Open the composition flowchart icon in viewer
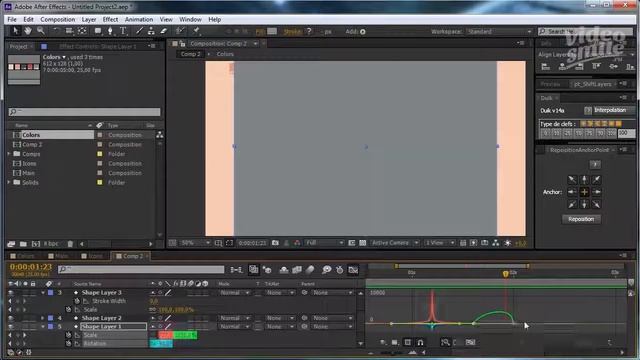This screenshot has width=640, height=360. coord(496,243)
